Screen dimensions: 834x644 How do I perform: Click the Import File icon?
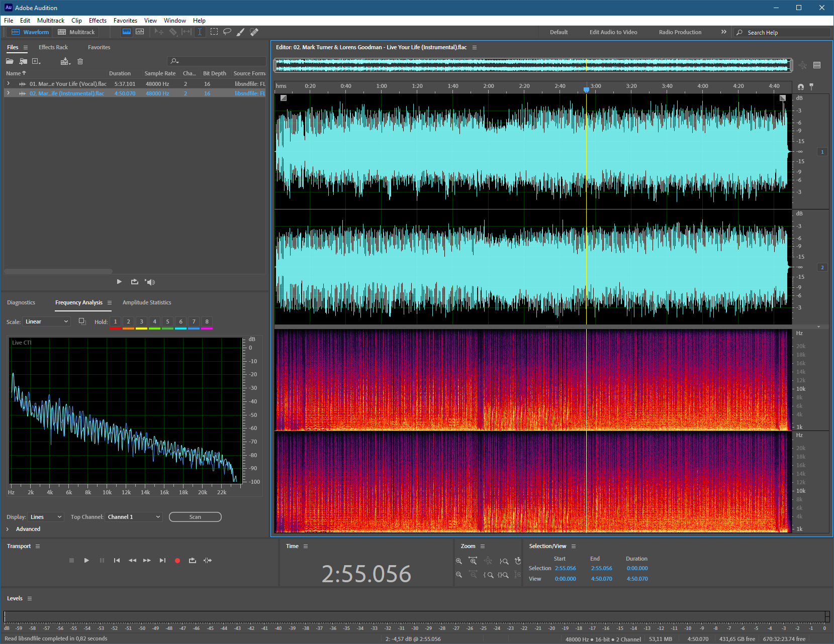click(x=23, y=61)
